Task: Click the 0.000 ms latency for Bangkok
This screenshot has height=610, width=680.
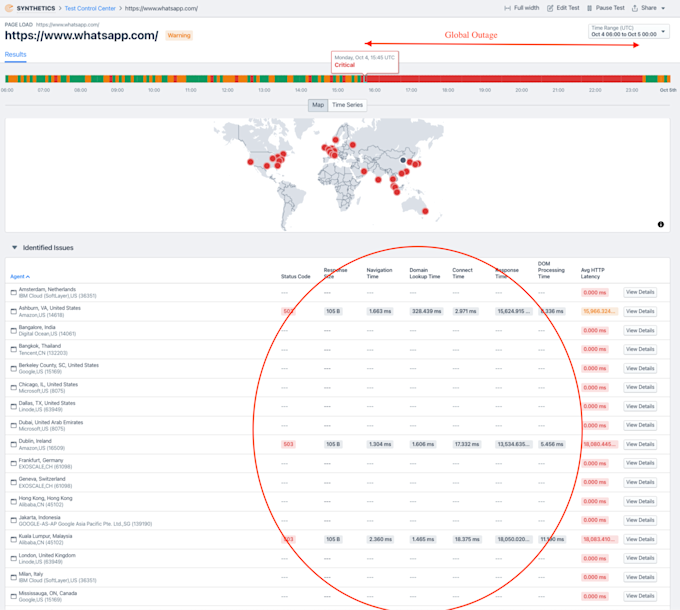Action: [x=595, y=349]
